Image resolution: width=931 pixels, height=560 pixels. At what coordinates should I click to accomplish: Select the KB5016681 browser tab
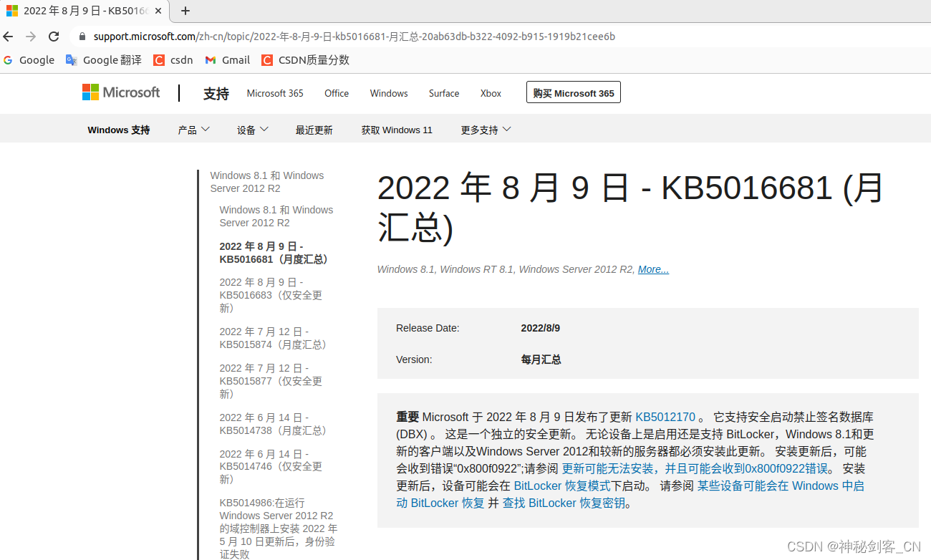pyautogui.click(x=85, y=11)
